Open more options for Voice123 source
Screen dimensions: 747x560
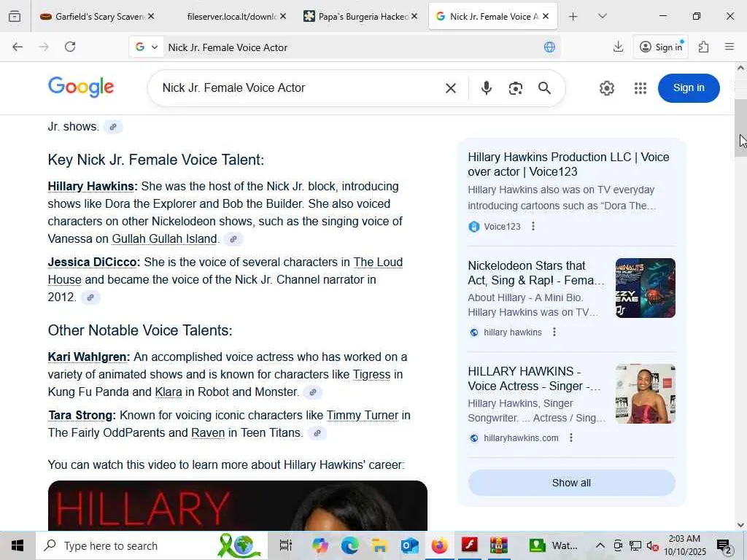533,226
